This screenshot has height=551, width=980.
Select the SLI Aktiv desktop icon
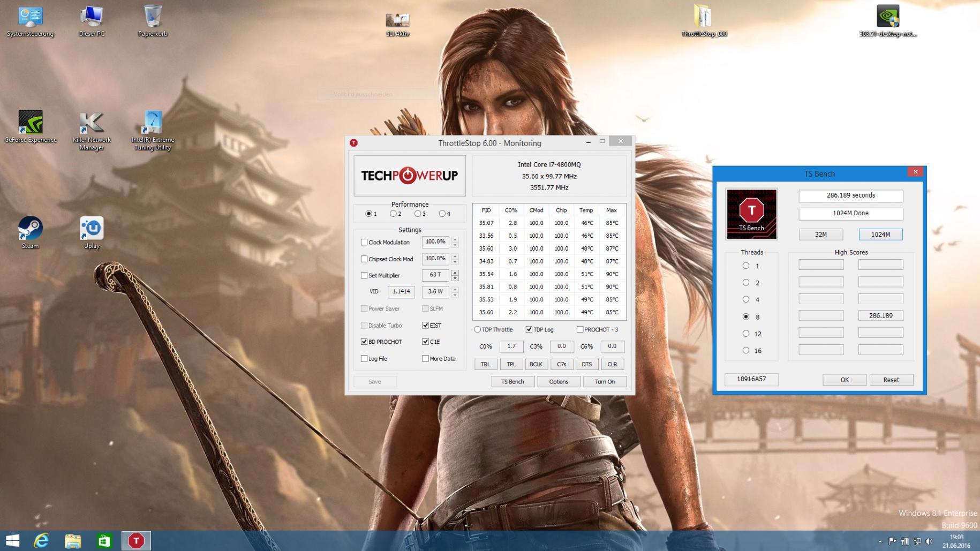tap(397, 25)
